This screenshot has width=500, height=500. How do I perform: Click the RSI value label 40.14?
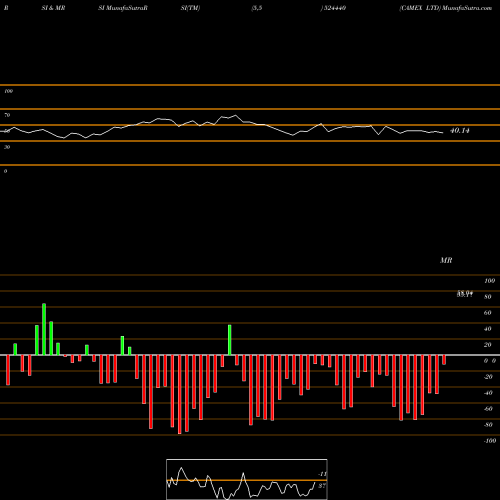(460, 131)
